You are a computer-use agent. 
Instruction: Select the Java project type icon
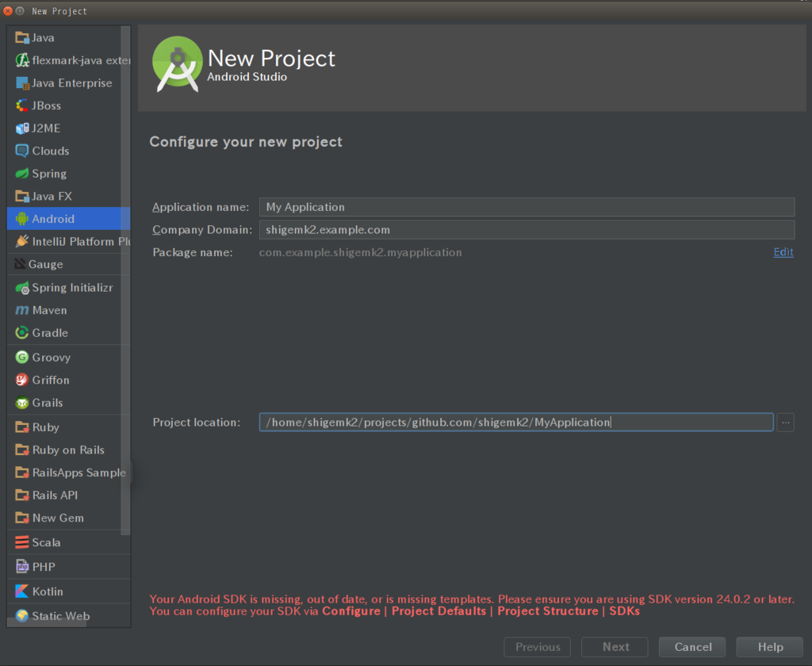[21, 37]
